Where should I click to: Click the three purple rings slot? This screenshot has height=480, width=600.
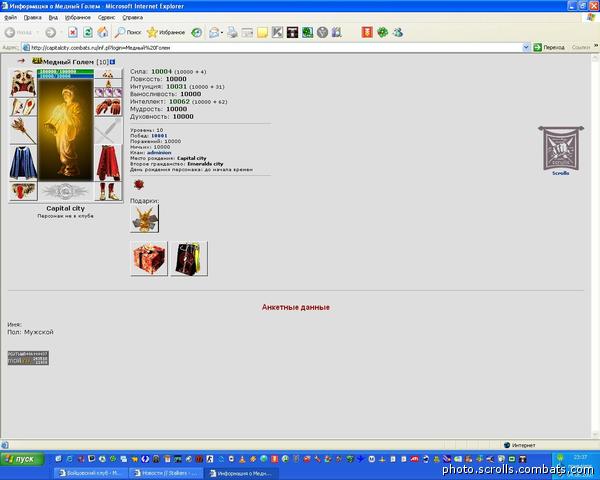pyautogui.click(x=108, y=92)
